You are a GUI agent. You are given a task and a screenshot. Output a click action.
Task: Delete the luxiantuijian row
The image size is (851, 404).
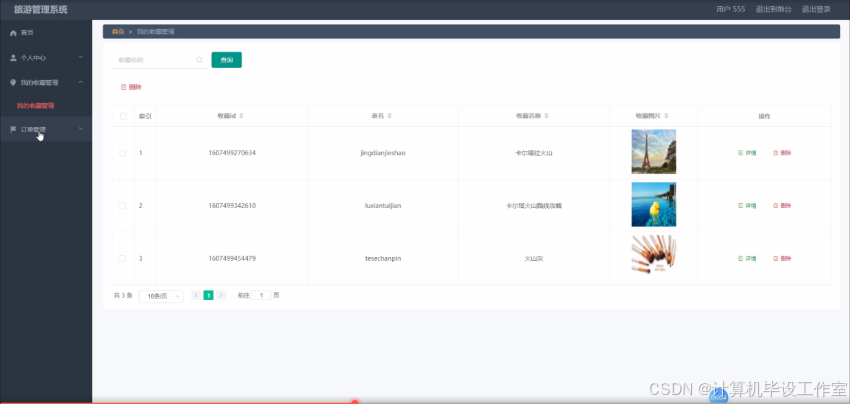click(782, 206)
